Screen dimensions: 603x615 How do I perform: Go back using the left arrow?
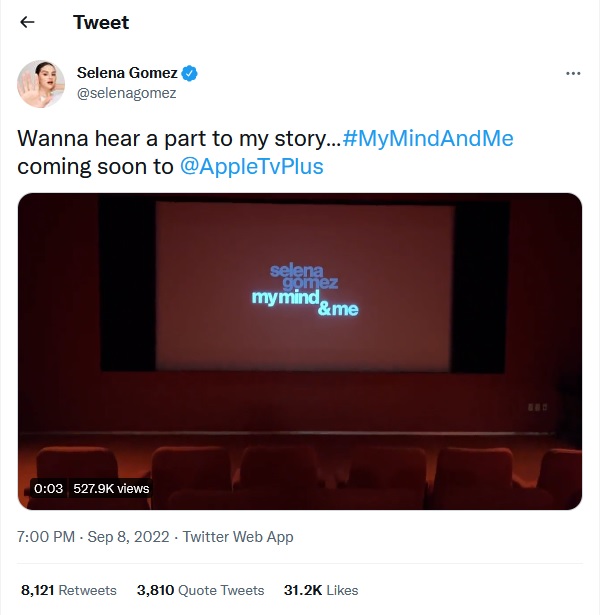tap(28, 22)
